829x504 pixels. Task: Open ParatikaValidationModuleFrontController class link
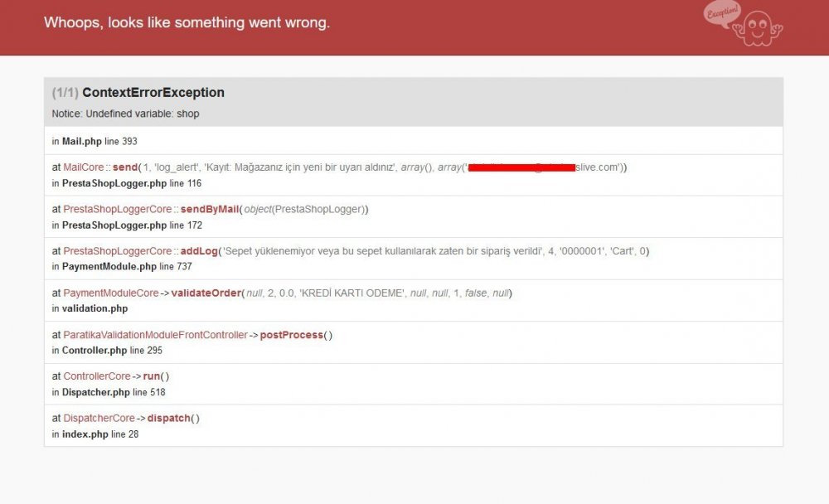[x=155, y=335]
